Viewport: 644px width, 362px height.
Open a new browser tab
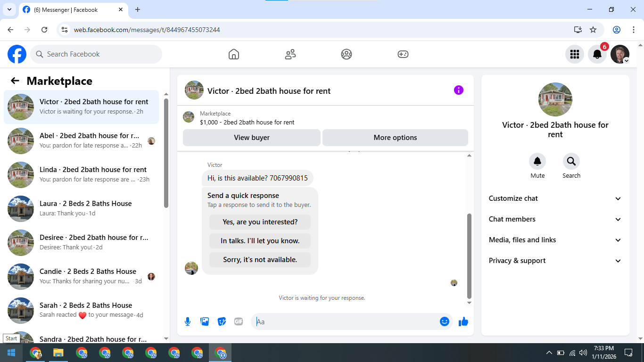[x=138, y=9]
